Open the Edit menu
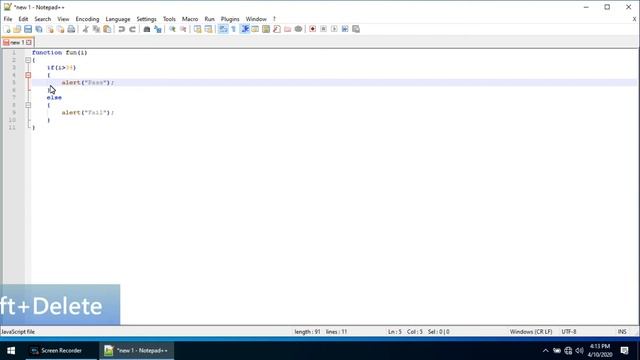 click(x=23, y=19)
